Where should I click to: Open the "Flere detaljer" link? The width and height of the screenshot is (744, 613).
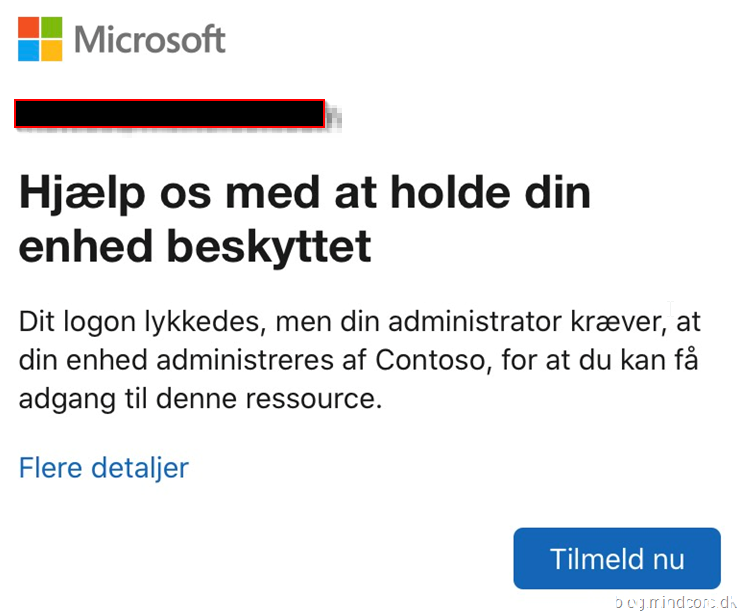click(103, 467)
